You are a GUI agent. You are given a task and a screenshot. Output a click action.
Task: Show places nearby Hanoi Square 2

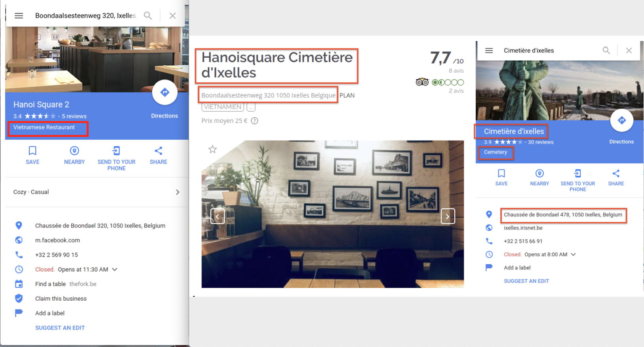click(74, 155)
